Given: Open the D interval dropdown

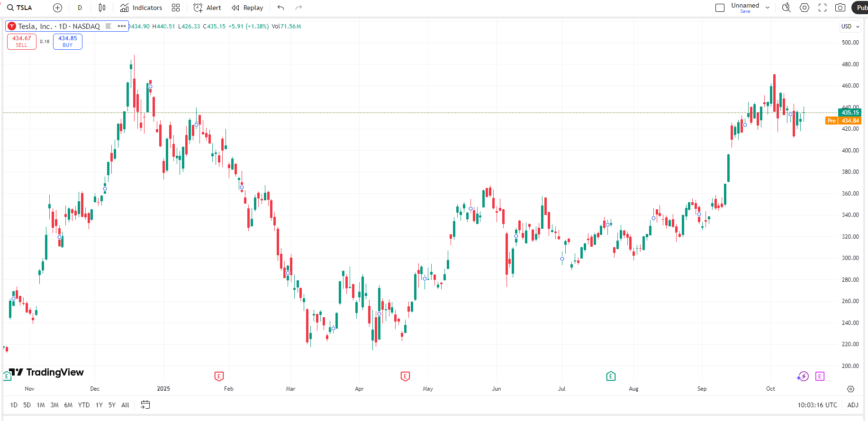Looking at the screenshot, I should click(x=80, y=8).
